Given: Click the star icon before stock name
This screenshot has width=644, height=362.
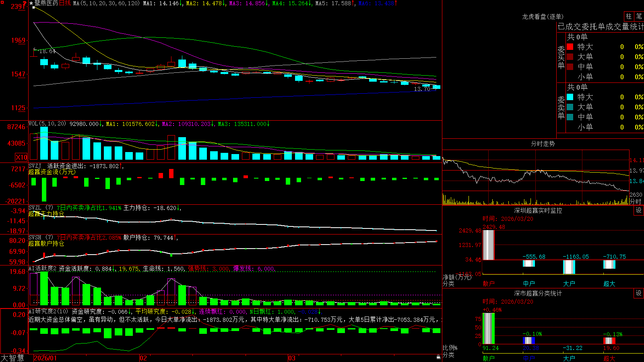Looking at the screenshot, I should click(x=31, y=3).
